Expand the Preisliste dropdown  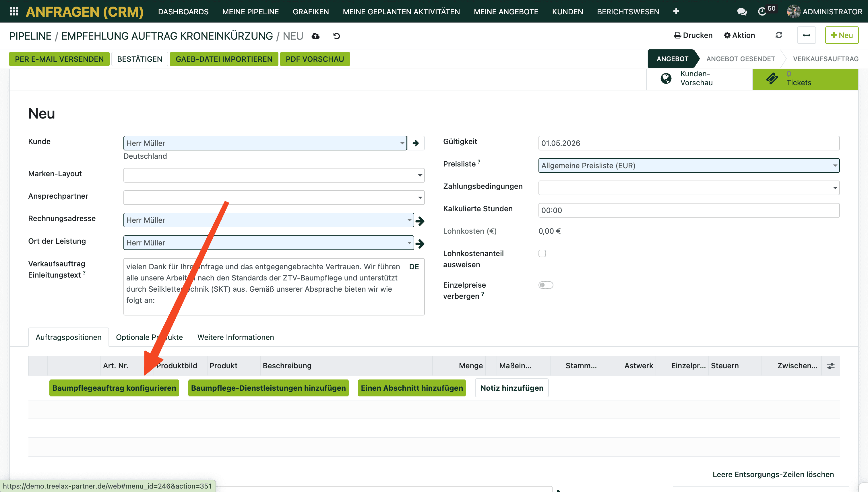(x=835, y=166)
